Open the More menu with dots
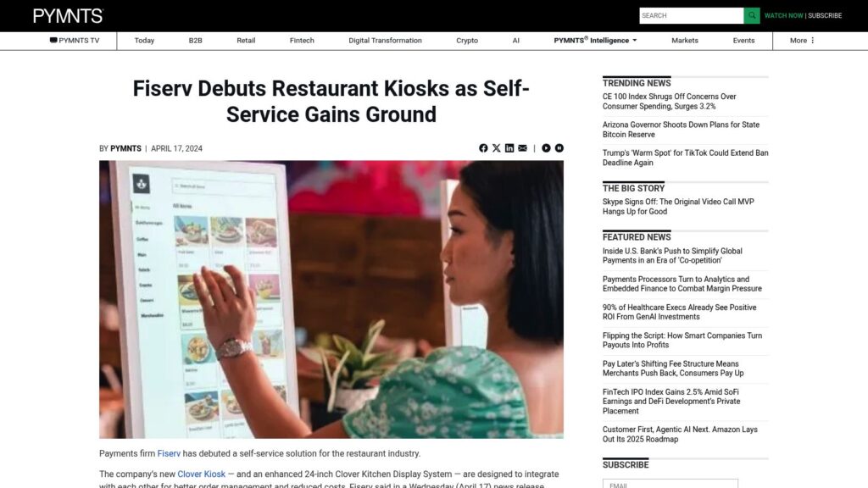Image resolution: width=868 pixels, height=488 pixels. point(802,41)
